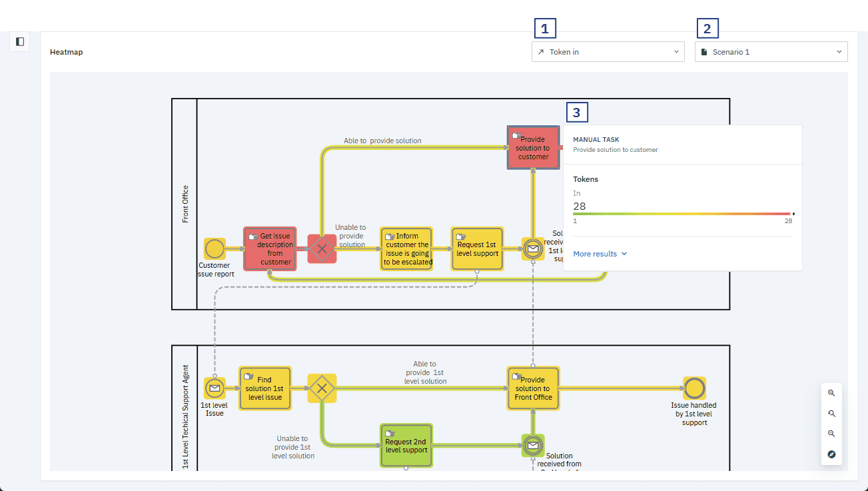Click the Issue handled end event
The height and width of the screenshot is (491, 868).
pos(694,388)
